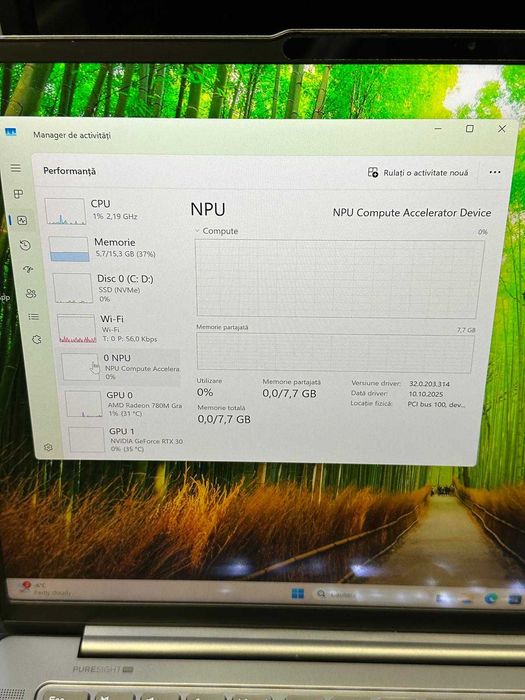
Task: Click 'Rulați o activitate nouă' button
Action: pyautogui.click(x=418, y=172)
